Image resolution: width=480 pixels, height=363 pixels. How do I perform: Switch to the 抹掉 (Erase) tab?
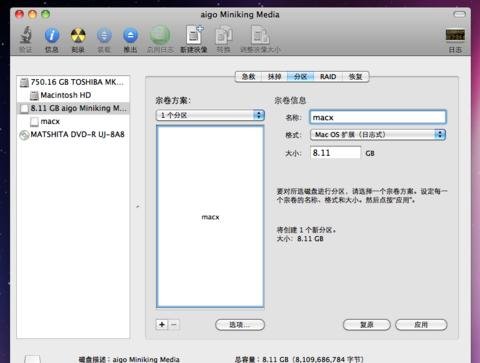click(x=274, y=77)
